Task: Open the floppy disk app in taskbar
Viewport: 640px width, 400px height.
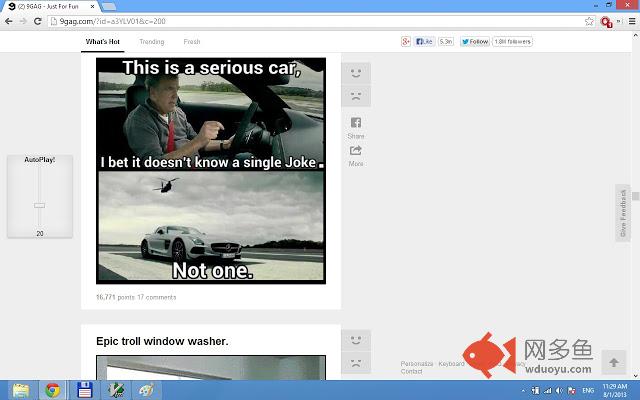Action: (x=84, y=390)
